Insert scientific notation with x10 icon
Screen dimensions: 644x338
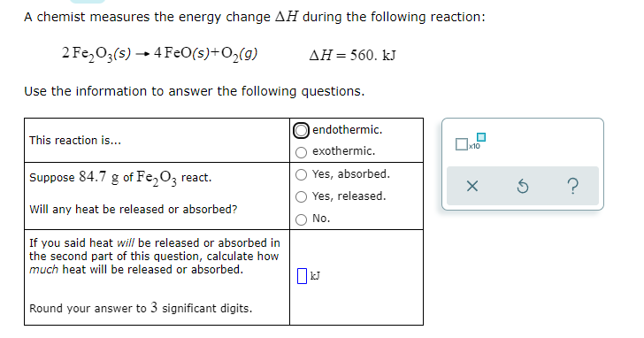(471, 142)
